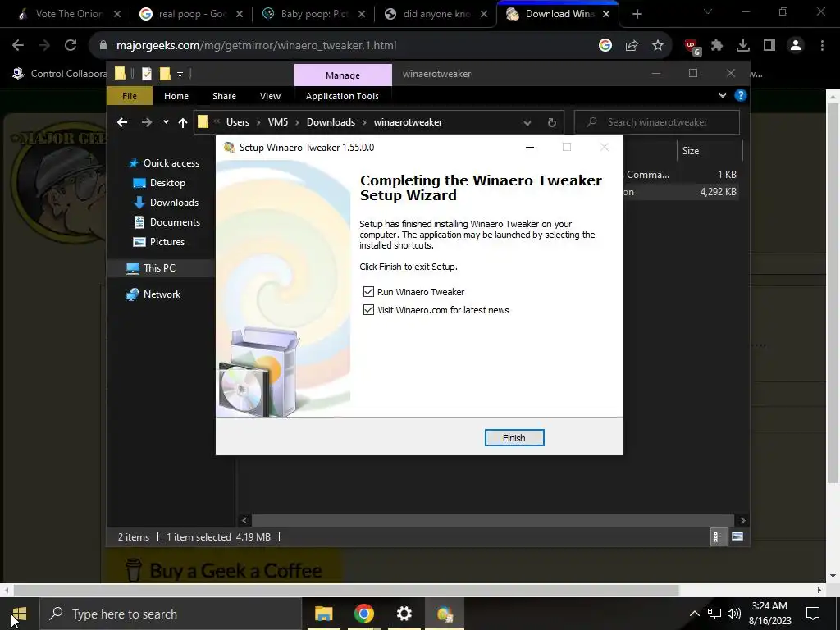Expand the address bar history dropdown
This screenshot has height=630, width=840.
pyautogui.click(x=527, y=123)
